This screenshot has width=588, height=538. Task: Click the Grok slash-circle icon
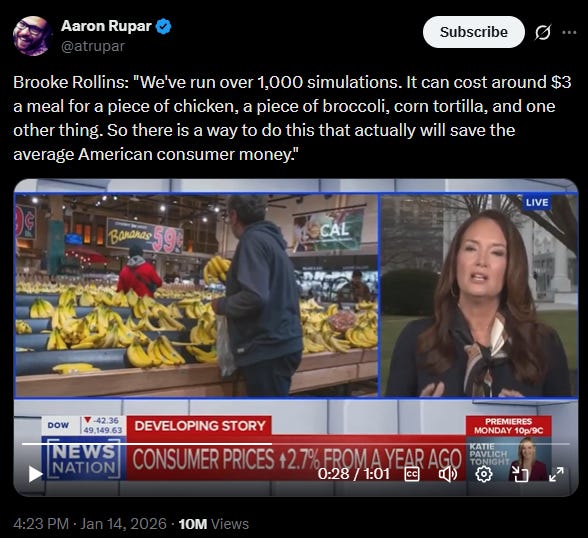pos(543,32)
